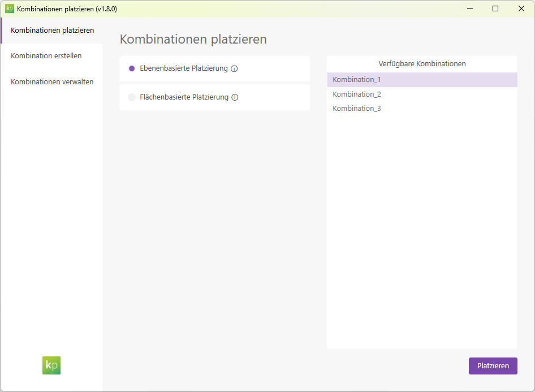Maximize the application window
The image size is (535, 392).
click(x=495, y=8)
